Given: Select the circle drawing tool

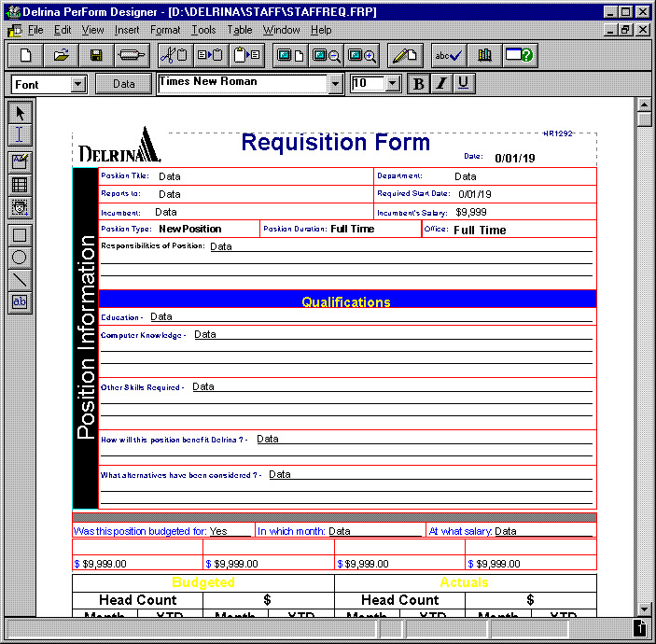Looking at the screenshot, I should click(21, 257).
